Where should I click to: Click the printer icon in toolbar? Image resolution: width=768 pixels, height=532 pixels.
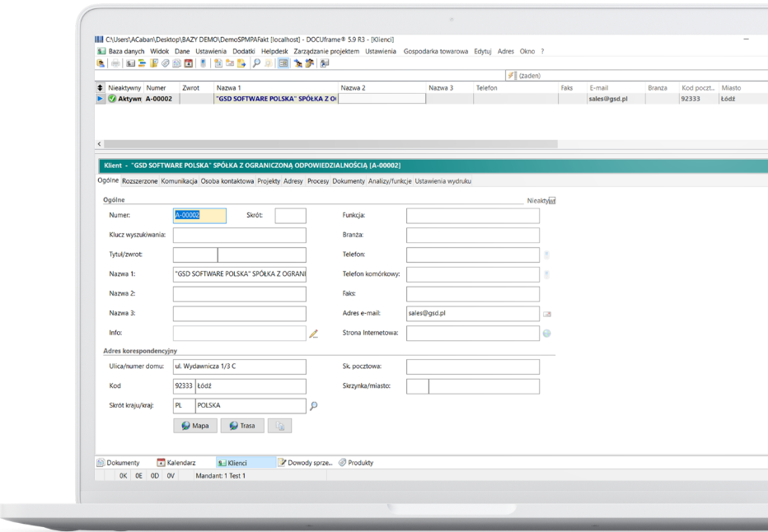pos(115,63)
